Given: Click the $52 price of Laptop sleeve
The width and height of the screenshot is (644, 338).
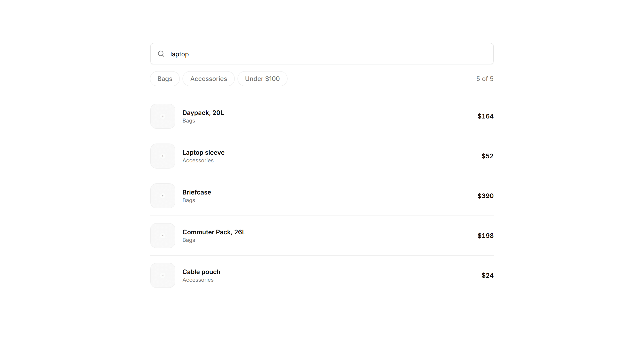Looking at the screenshot, I should click(x=487, y=156).
